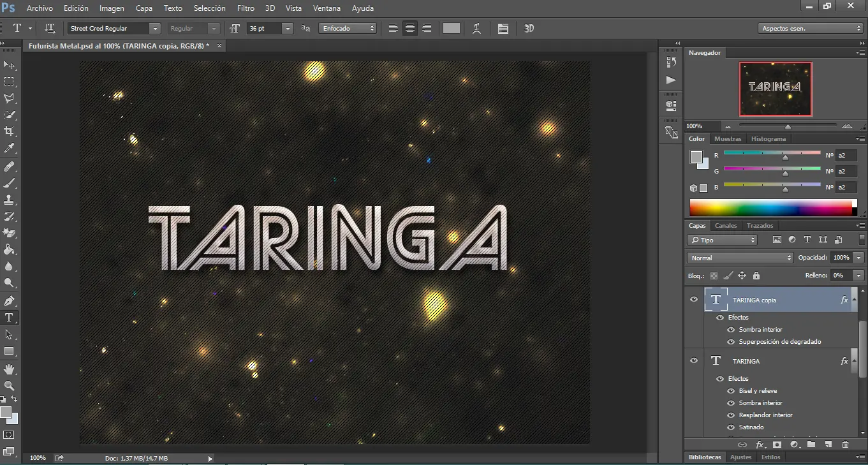Viewport: 868px width, 465px height.
Task: Hide the TARINGA copia layer
Action: pos(694,299)
